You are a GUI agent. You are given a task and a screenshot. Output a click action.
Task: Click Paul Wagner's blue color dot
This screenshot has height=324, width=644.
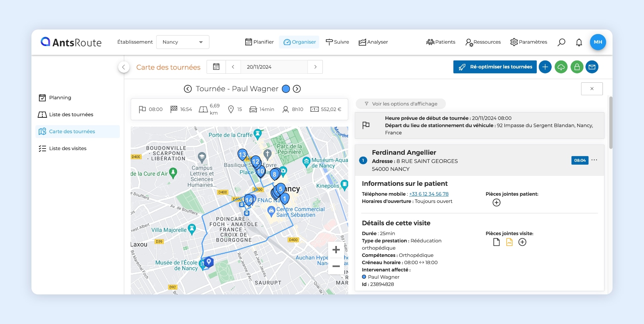coord(286,89)
